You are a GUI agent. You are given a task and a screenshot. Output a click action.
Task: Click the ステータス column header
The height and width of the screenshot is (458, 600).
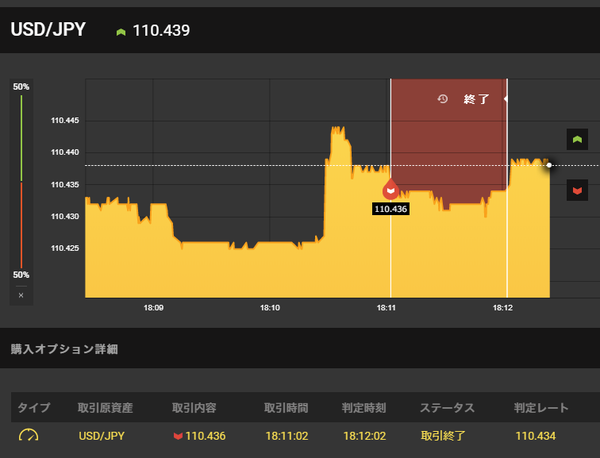tap(447, 408)
